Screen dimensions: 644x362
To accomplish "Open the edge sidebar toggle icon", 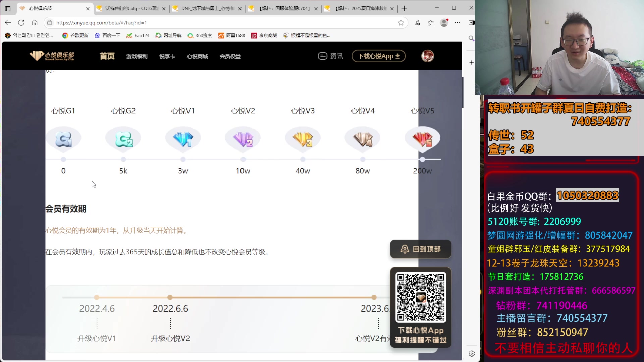I will 471,23.
